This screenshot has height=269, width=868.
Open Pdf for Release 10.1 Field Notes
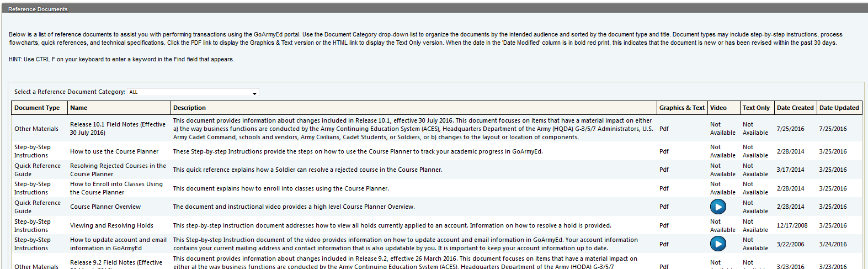(x=664, y=129)
